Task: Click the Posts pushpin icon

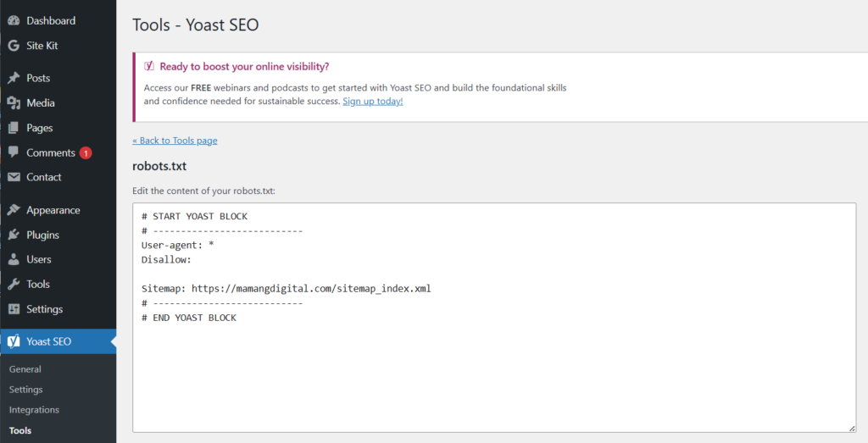Action: point(14,78)
